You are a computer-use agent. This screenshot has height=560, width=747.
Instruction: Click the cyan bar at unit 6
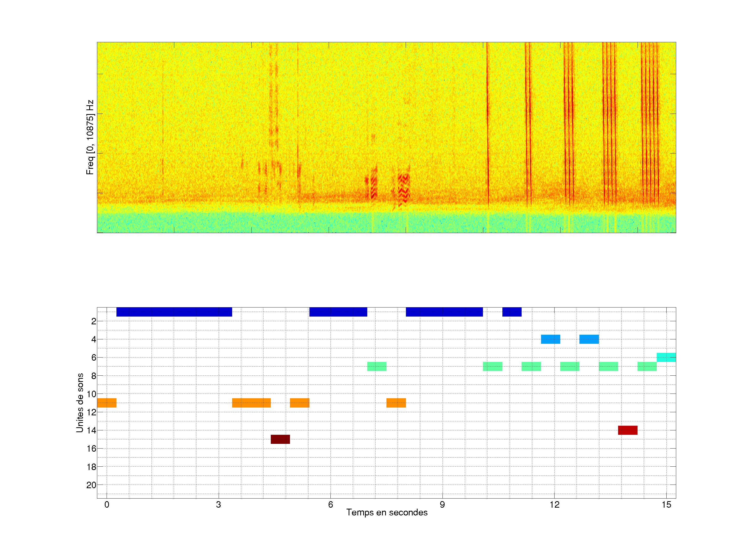coord(666,357)
